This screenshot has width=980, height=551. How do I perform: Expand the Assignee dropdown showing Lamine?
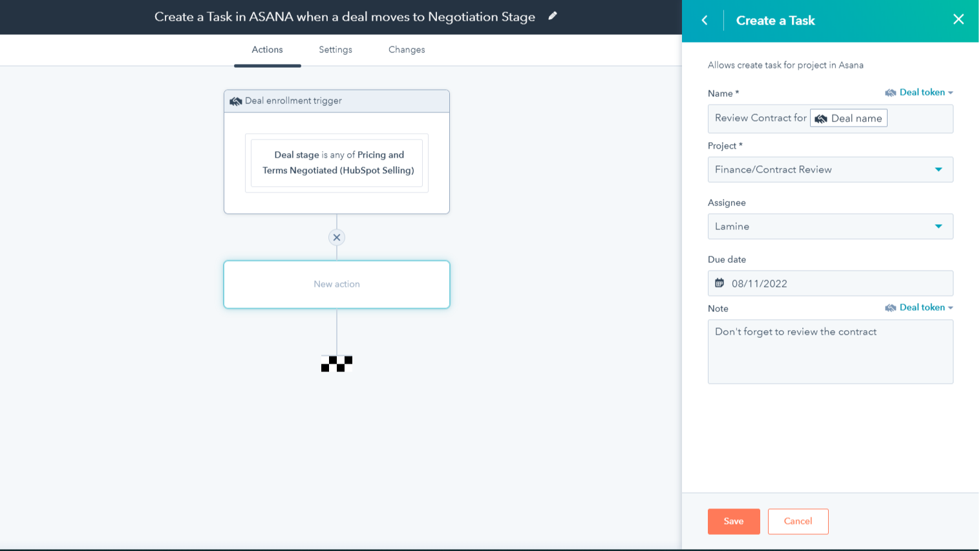(830, 227)
